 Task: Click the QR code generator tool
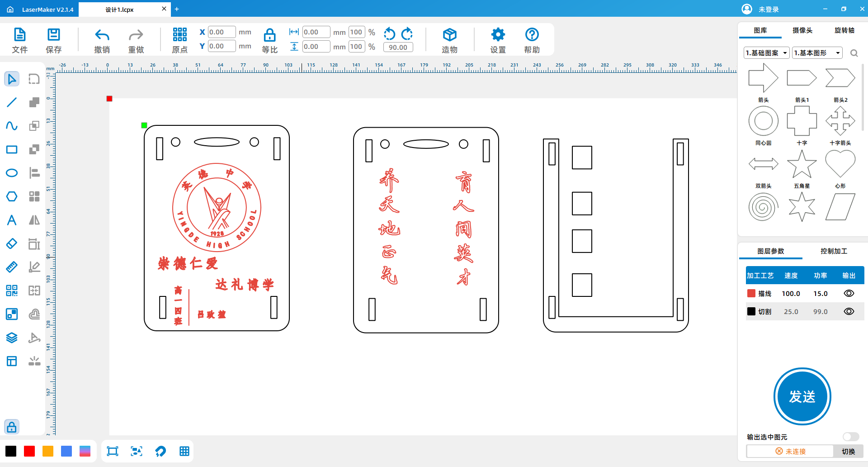point(12,291)
